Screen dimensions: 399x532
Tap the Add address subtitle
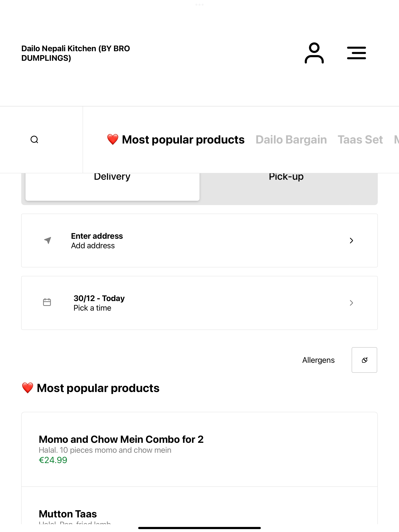click(x=93, y=246)
